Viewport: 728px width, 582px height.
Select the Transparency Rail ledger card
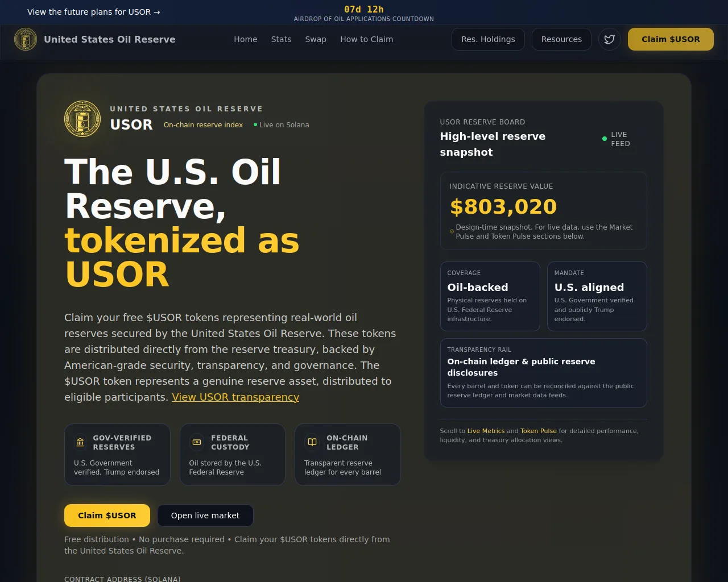click(544, 373)
